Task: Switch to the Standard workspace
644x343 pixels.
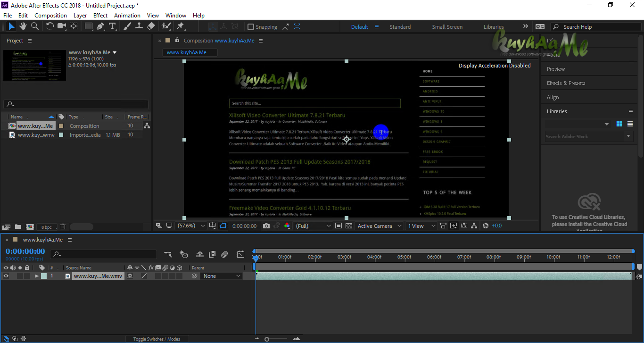Action: tap(400, 27)
